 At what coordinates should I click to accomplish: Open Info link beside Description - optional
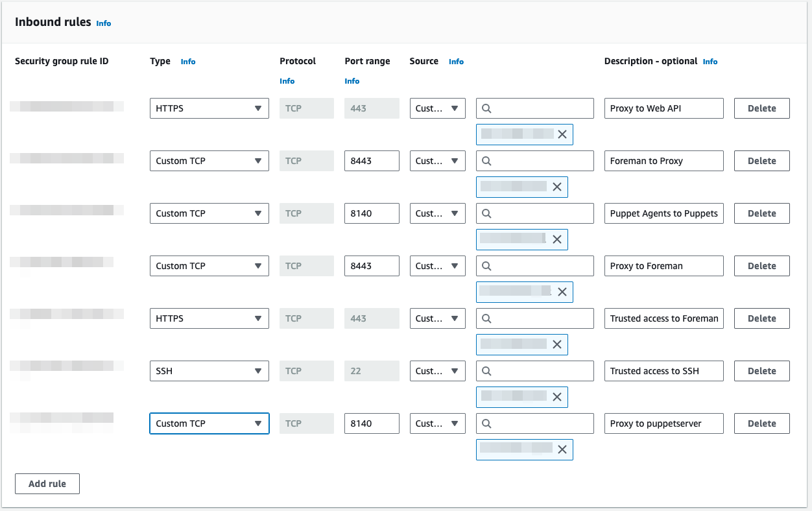point(710,62)
